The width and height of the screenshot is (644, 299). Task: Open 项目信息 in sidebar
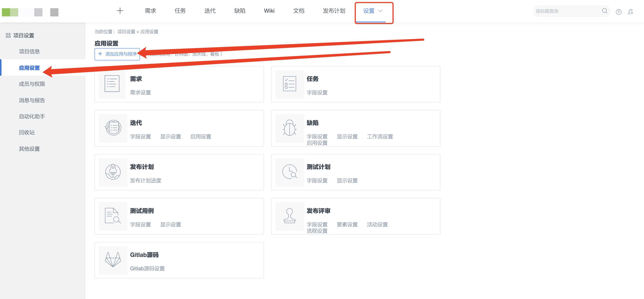(29, 51)
